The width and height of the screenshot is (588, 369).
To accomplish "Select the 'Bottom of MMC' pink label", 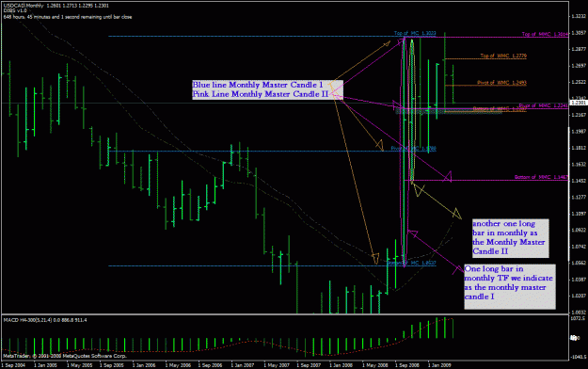I will tap(541, 177).
